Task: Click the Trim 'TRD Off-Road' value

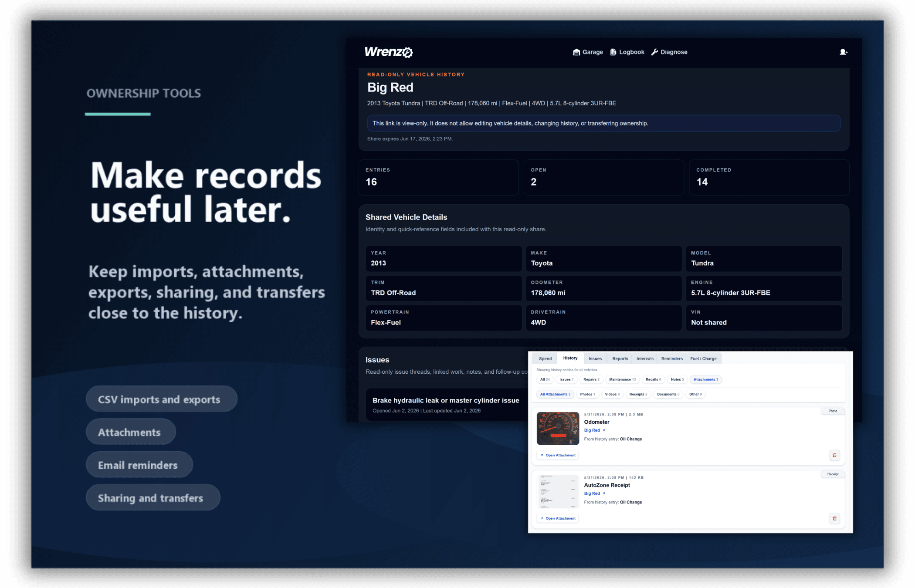Action: [393, 293]
